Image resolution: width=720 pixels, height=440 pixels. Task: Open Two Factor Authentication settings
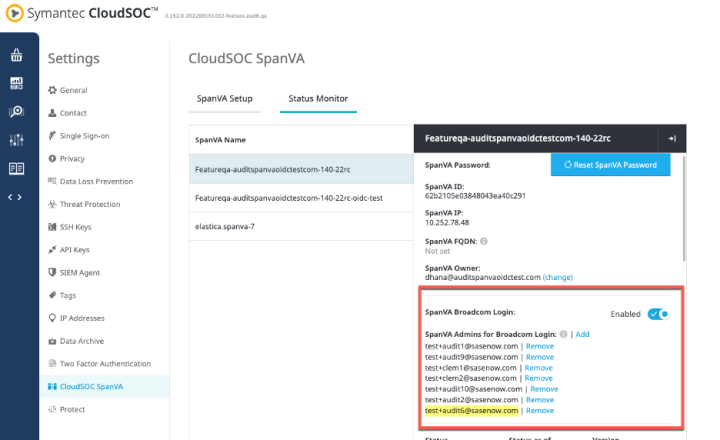105,364
